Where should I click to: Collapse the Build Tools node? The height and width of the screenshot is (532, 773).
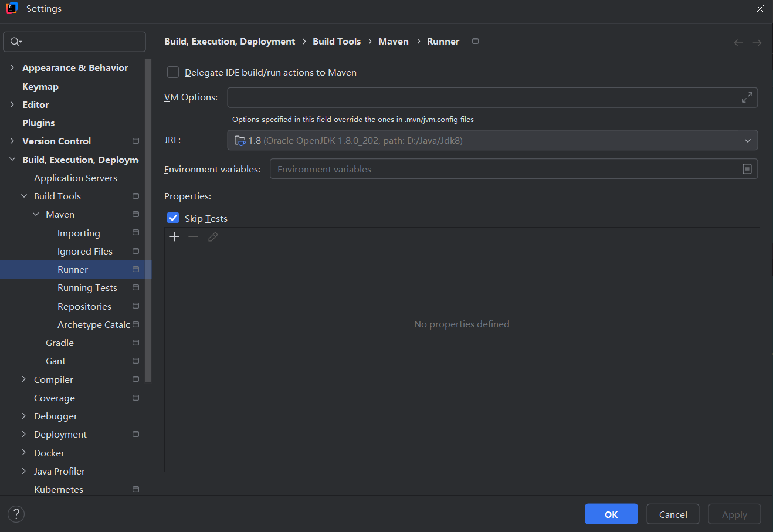point(24,196)
